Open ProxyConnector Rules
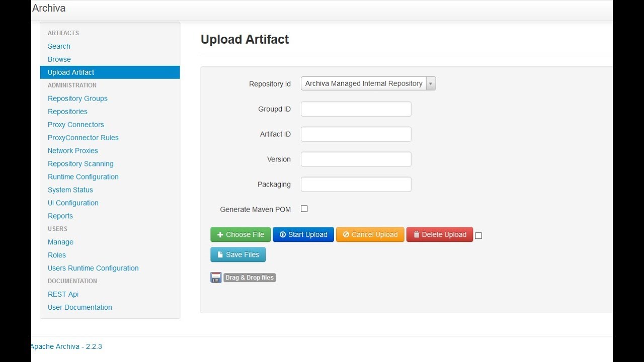The width and height of the screenshot is (644, 362). [83, 138]
